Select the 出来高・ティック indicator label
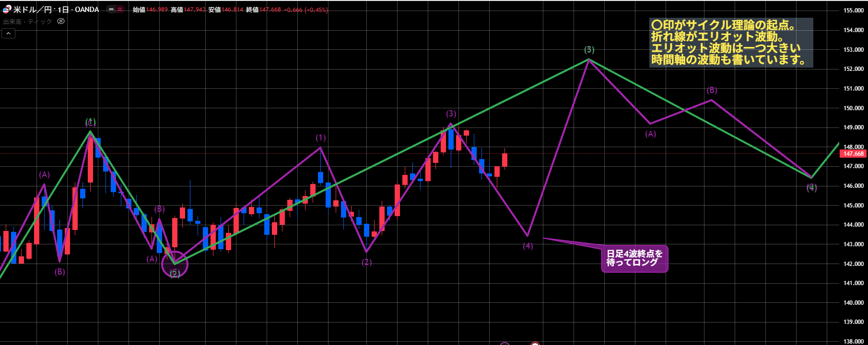This screenshot has width=868, height=345. (27, 22)
